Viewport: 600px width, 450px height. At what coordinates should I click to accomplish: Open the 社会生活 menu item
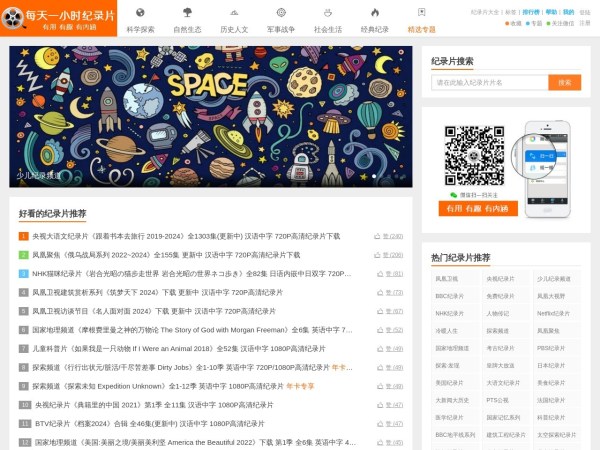click(328, 30)
